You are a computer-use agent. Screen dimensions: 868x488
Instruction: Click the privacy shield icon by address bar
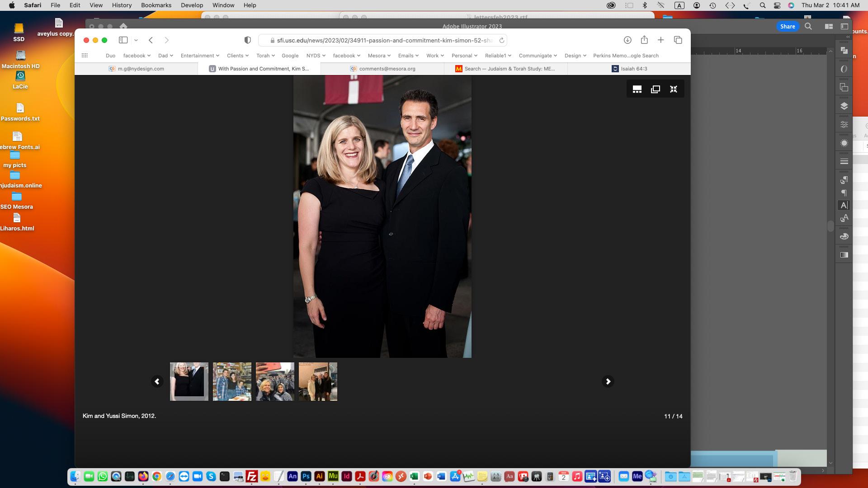tap(247, 40)
